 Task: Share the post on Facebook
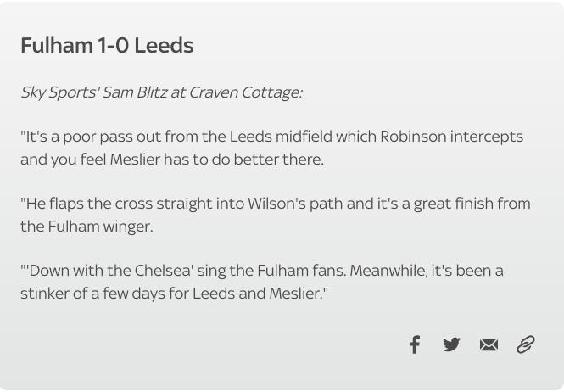(x=415, y=344)
